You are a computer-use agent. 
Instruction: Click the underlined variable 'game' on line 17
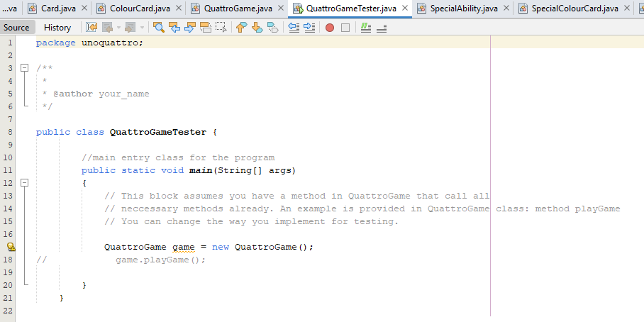point(184,247)
